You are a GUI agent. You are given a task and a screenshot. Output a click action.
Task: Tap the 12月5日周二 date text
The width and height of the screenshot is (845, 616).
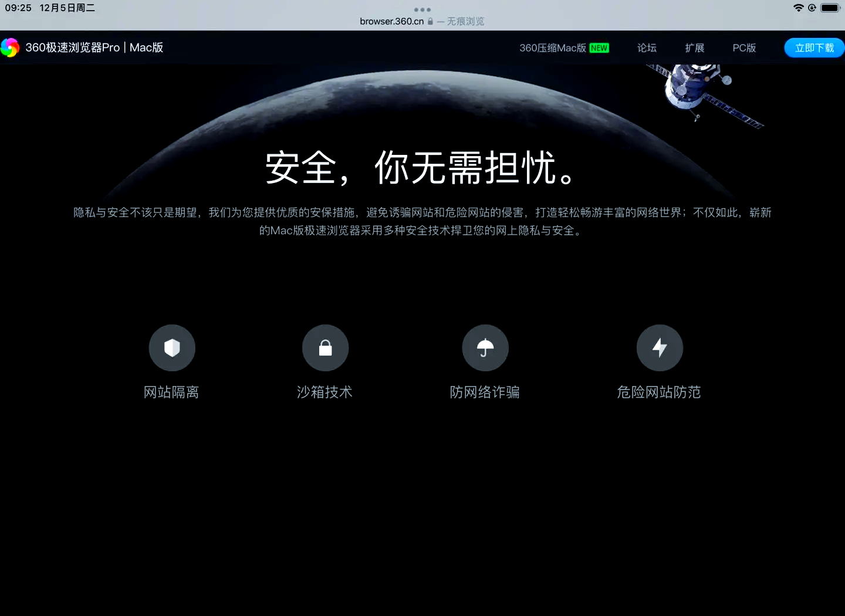point(67,8)
